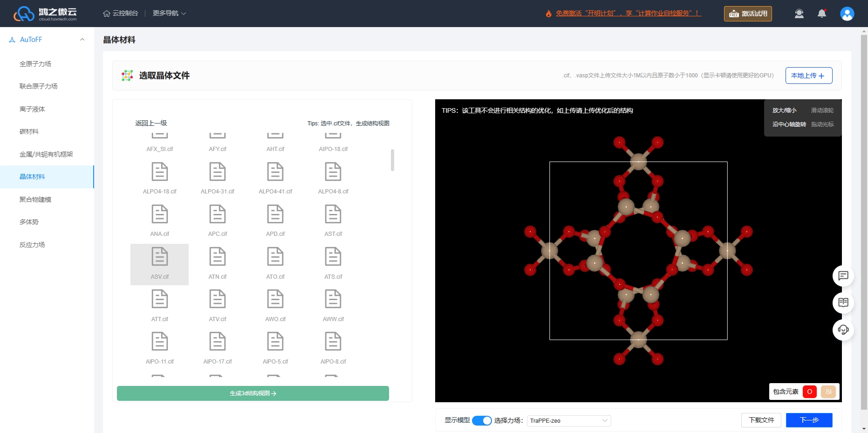The height and width of the screenshot is (433, 868).
Task: Select the ATO.cif file icon
Action: [x=275, y=257]
